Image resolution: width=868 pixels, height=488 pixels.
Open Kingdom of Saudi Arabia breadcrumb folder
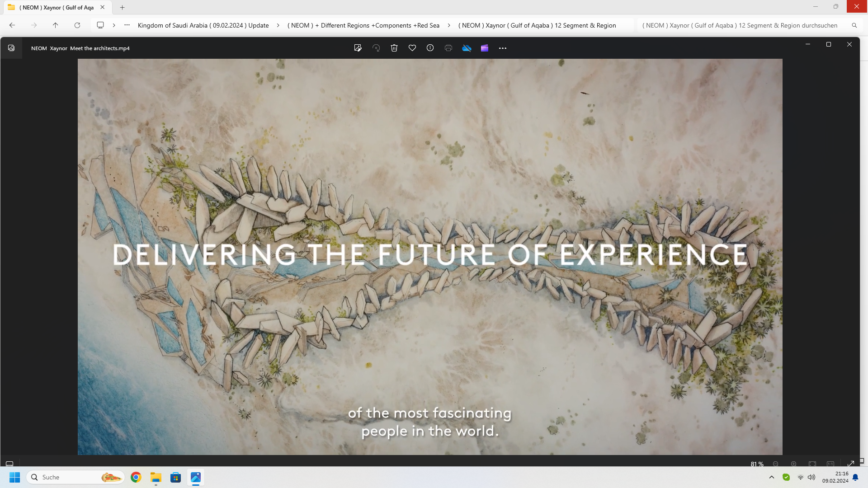(x=203, y=25)
